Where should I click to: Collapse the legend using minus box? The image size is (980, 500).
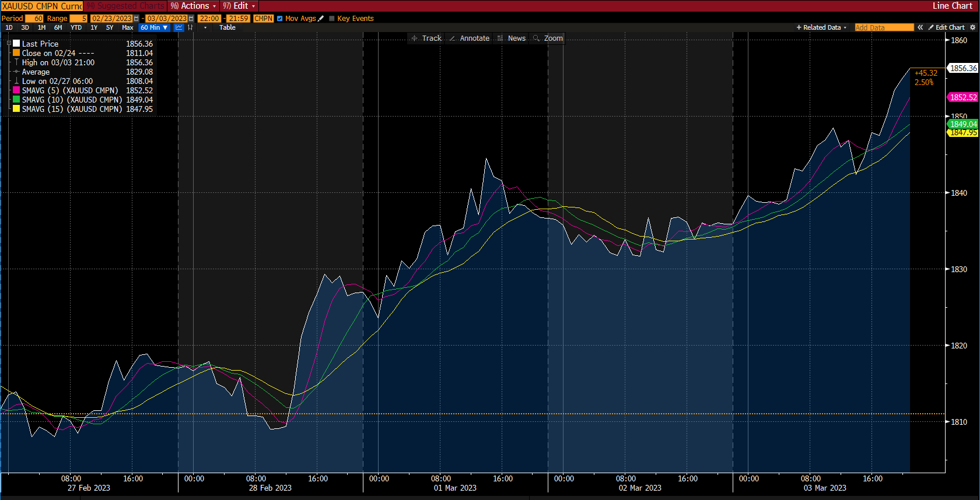tap(9, 44)
